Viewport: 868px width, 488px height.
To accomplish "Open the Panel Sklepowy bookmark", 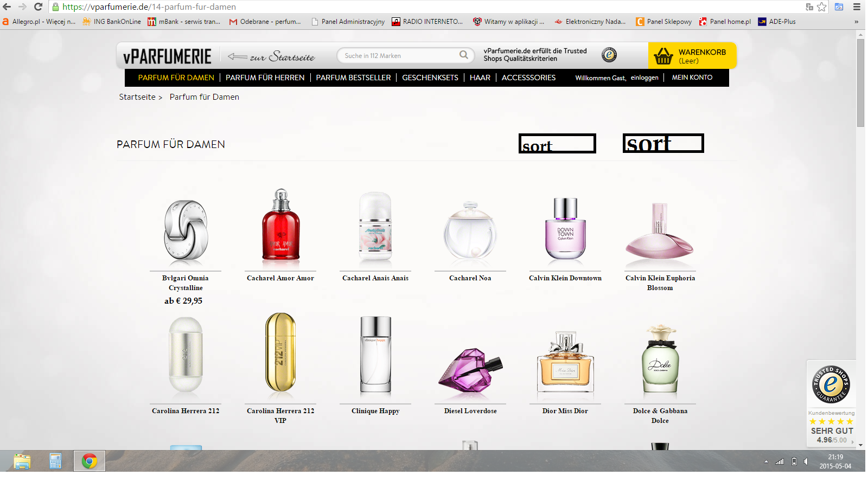I will point(664,22).
